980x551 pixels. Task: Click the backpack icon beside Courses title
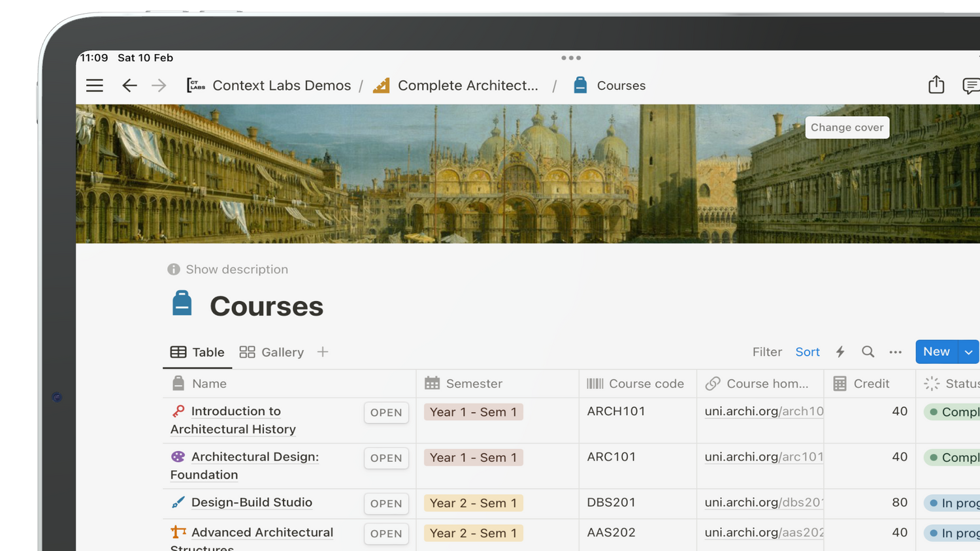182,304
